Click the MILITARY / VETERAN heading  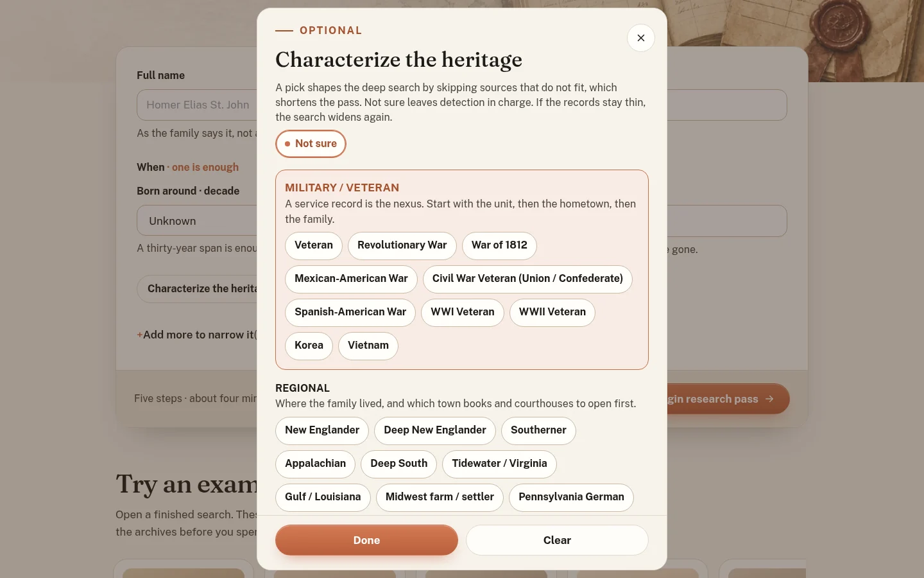342,188
